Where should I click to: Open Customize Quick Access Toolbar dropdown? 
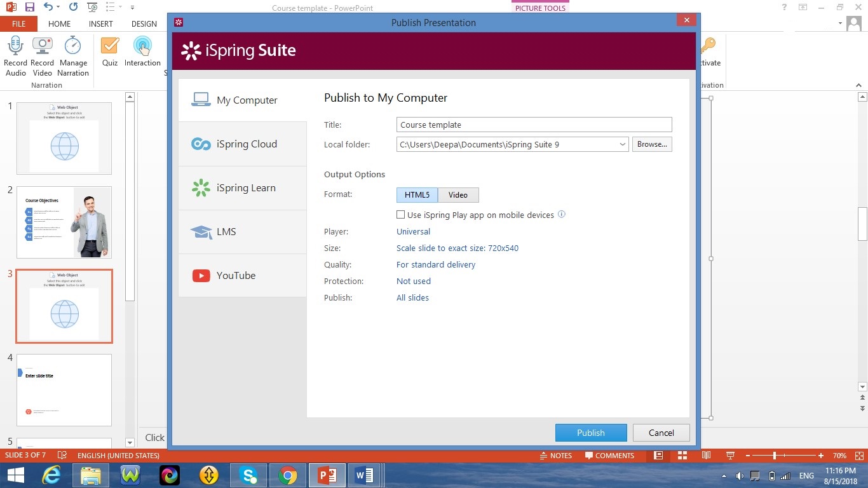[132, 8]
